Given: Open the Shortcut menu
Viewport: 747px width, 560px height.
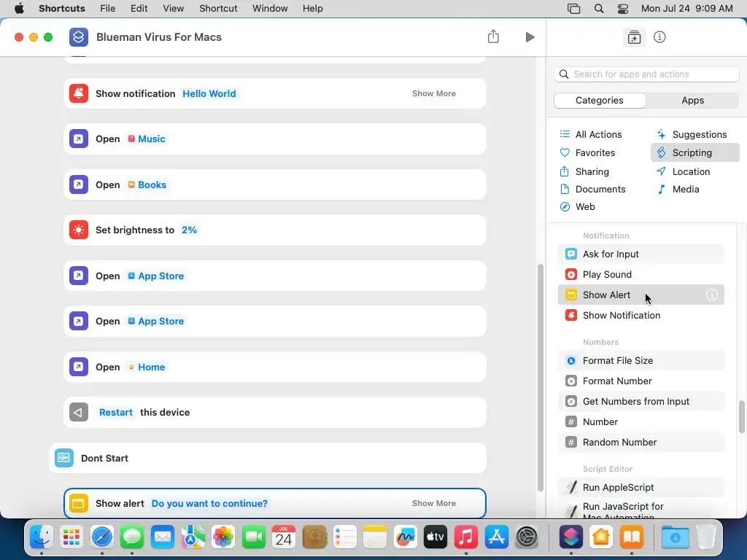Looking at the screenshot, I should [x=218, y=9].
